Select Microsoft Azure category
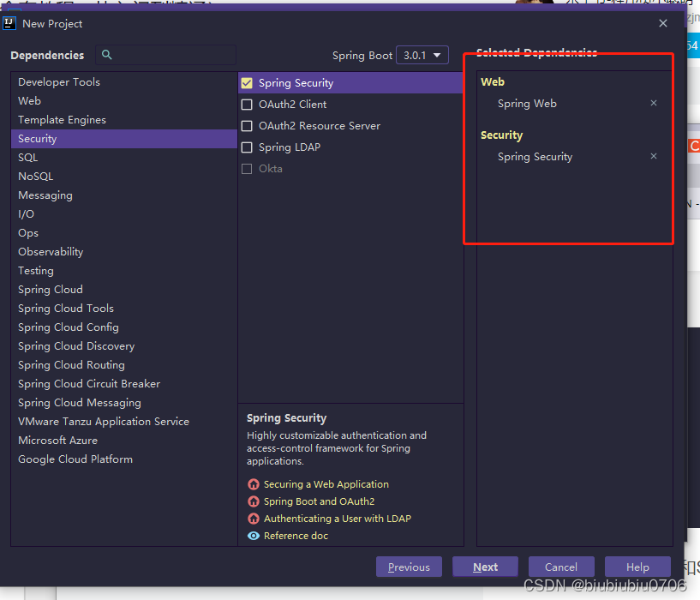 click(124, 441)
